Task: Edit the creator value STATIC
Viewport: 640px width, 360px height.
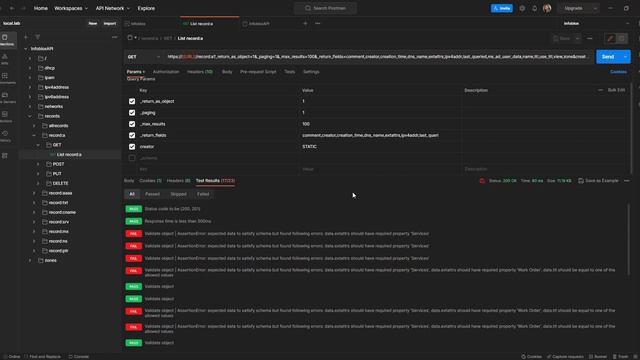Action: coord(309,147)
